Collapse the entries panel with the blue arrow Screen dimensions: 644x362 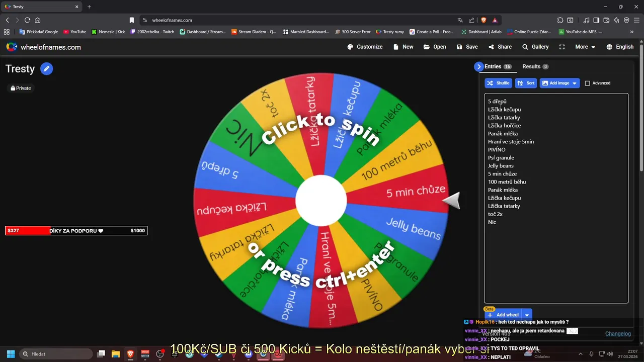[479, 66]
